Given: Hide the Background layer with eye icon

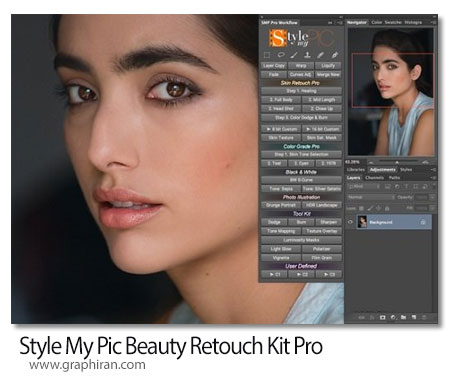Looking at the screenshot, I should 350,222.
